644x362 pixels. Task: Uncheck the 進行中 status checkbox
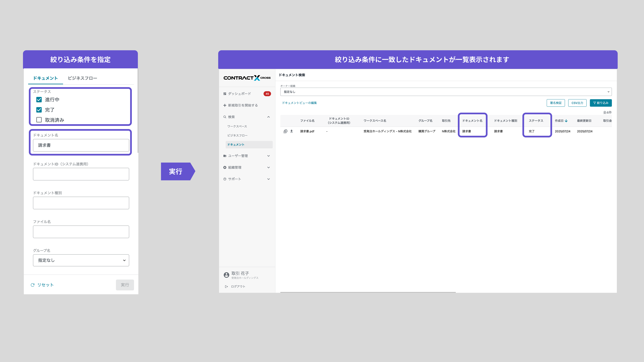39,100
